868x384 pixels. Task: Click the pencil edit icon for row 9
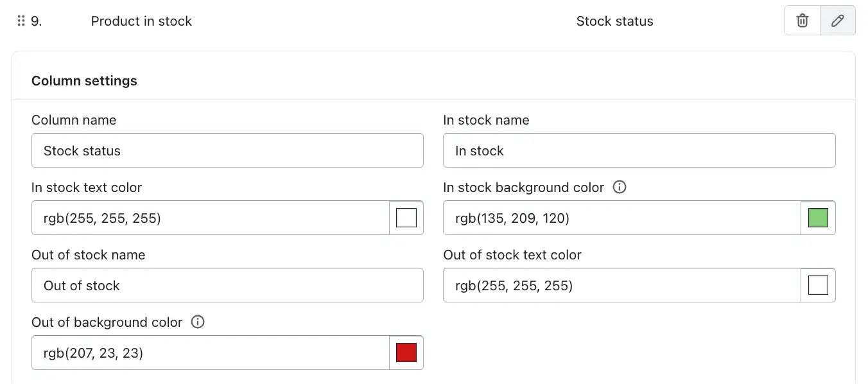pos(837,21)
